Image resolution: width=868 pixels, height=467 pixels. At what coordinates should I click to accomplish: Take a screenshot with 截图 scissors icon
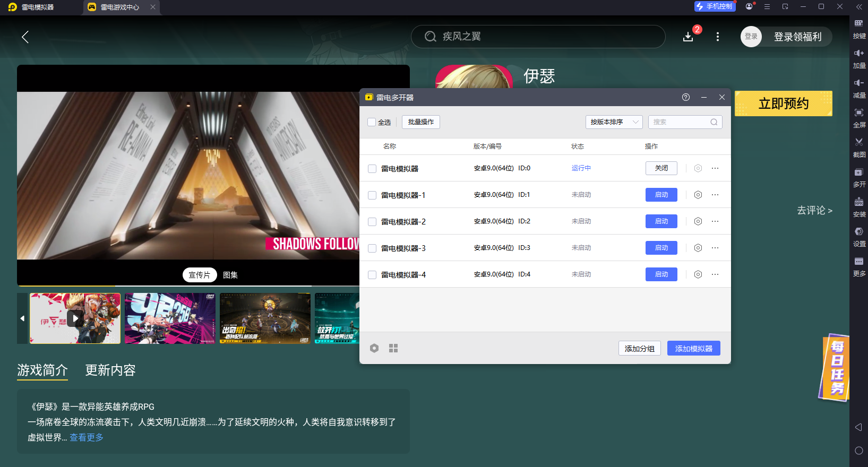[x=859, y=148]
